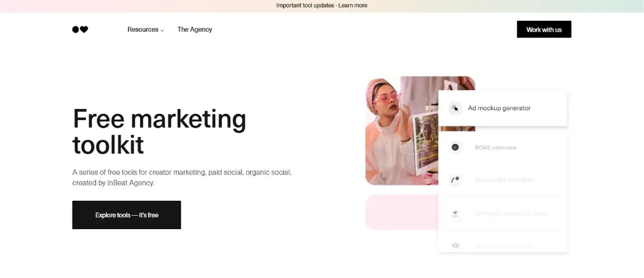Click the faded heart icon in tool list
Viewport: 644px width, 278px height.
point(455,213)
